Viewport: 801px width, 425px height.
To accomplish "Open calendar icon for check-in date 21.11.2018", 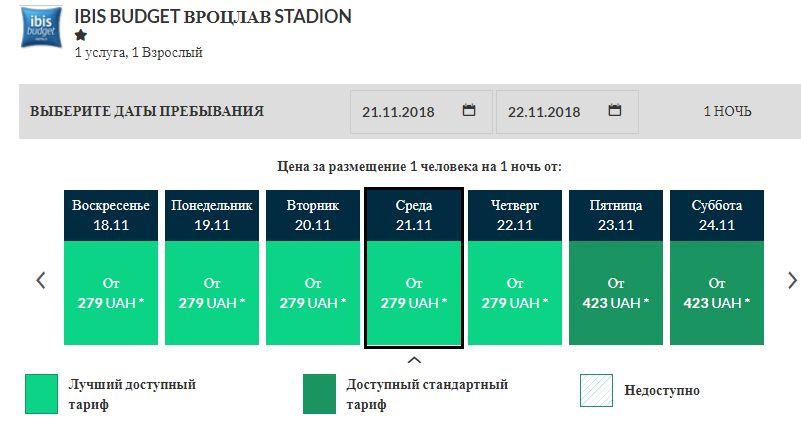I will [469, 111].
